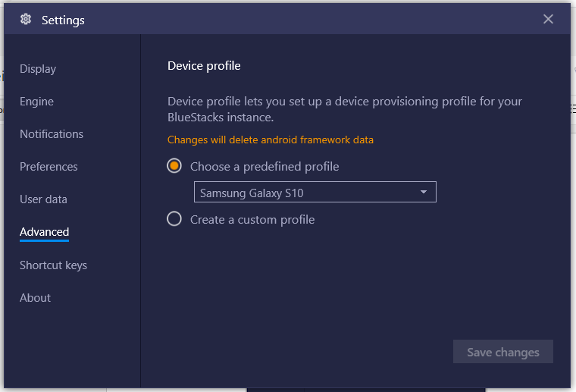The height and width of the screenshot is (392, 576).
Task: Switch to the Engine settings tab
Action: click(x=36, y=102)
